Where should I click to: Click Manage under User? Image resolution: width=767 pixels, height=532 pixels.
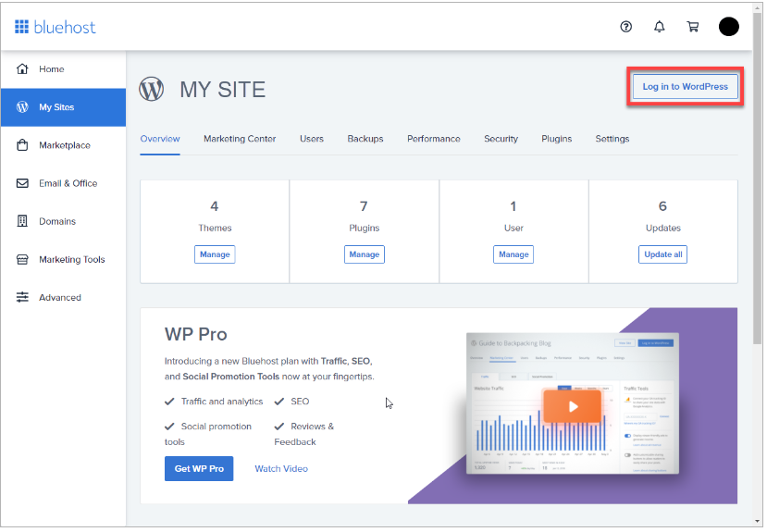point(513,254)
